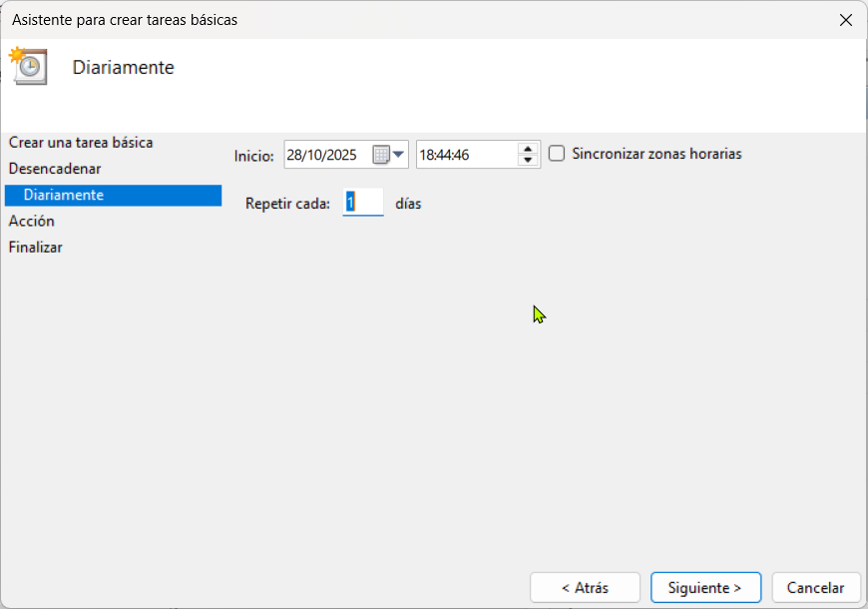Go to the Desencadenar step in the sidebar

coord(55,169)
